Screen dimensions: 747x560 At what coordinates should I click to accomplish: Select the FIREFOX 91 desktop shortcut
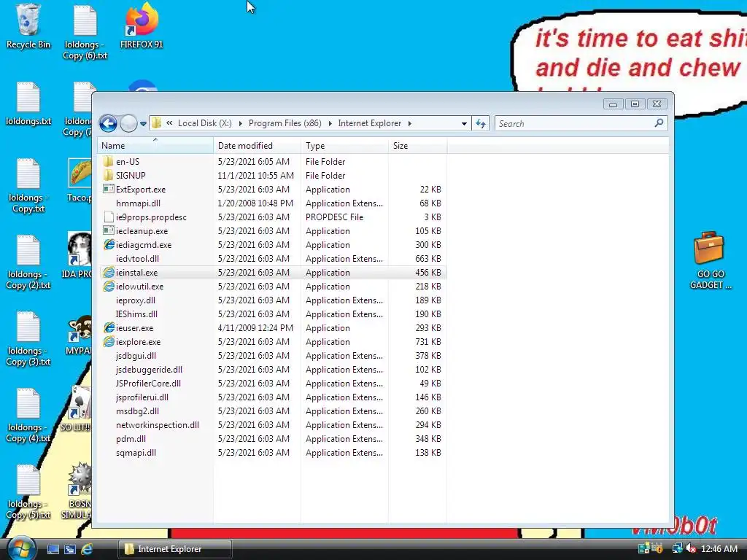coord(142,25)
